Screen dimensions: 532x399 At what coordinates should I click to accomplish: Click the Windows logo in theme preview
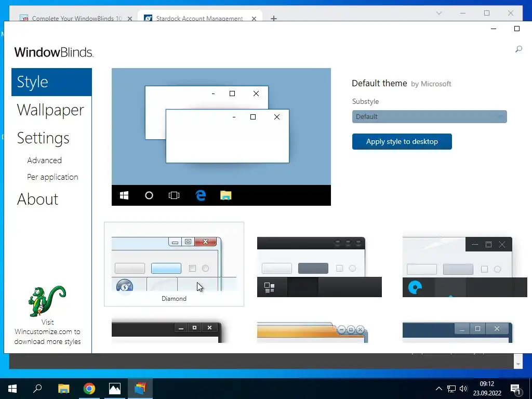click(x=124, y=195)
